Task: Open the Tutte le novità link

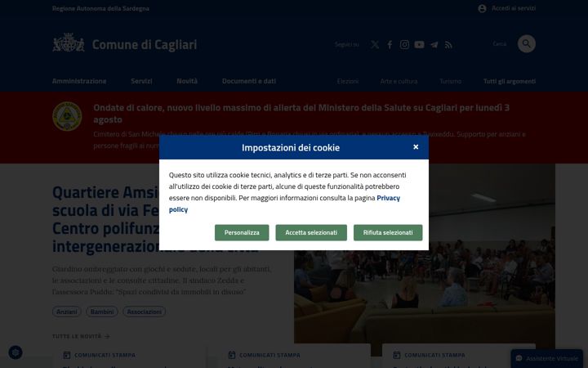Action: tap(81, 336)
